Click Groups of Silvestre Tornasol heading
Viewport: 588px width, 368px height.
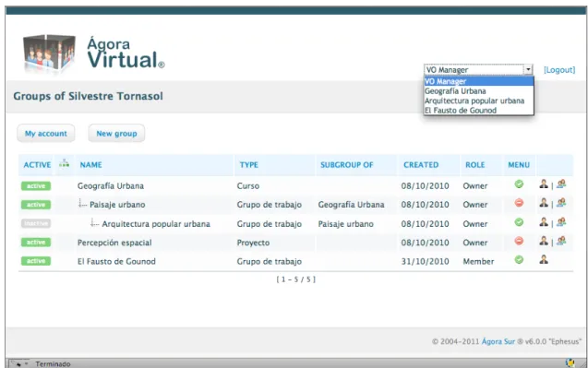pyautogui.click(x=88, y=96)
